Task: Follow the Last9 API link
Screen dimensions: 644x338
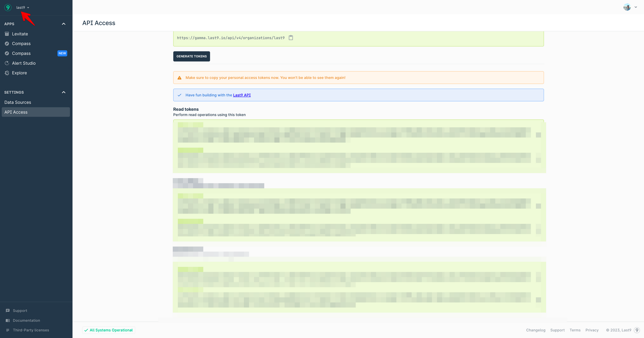Action: coord(242,95)
